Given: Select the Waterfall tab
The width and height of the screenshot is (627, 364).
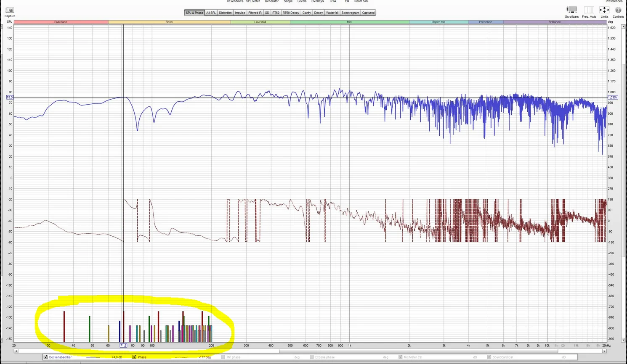Looking at the screenshot, I should point(332,13).
